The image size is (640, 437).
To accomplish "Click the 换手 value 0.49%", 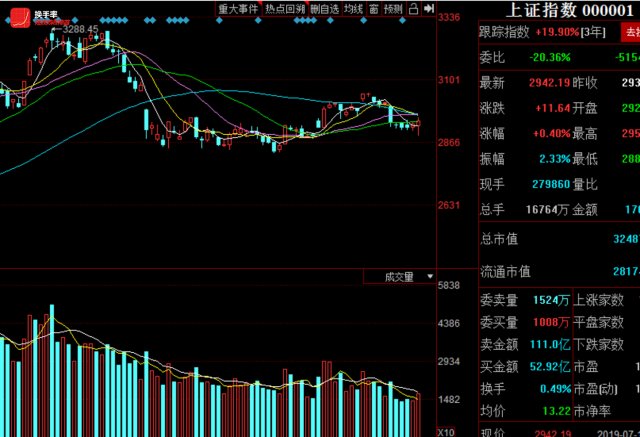I will click(x=556, y=389).
